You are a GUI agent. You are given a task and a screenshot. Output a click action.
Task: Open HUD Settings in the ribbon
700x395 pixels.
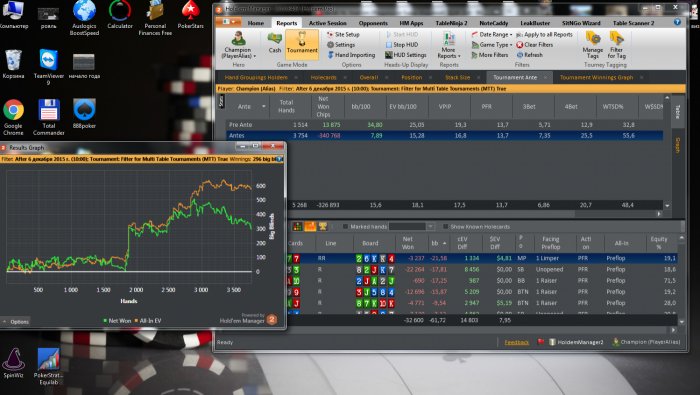point(405,55)
